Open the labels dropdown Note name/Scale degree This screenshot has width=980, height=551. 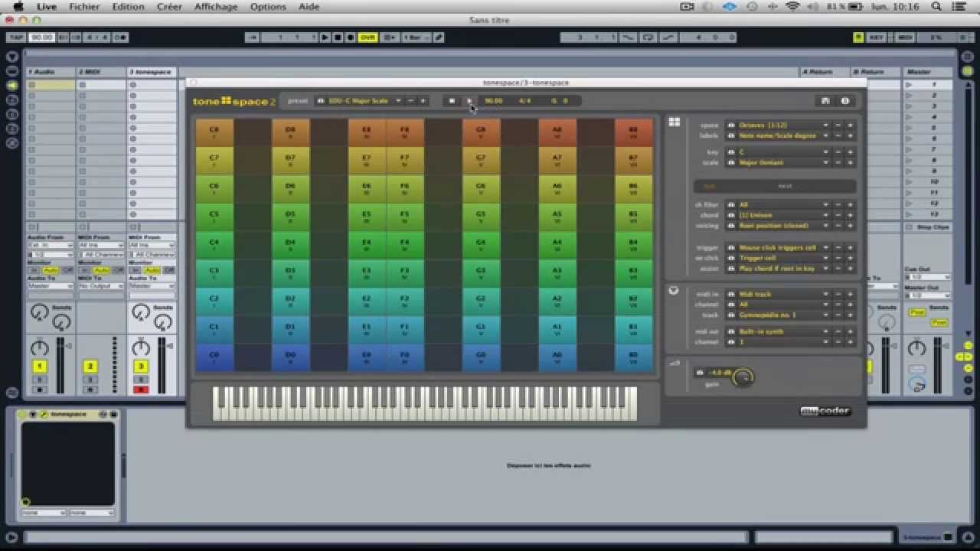783,135
